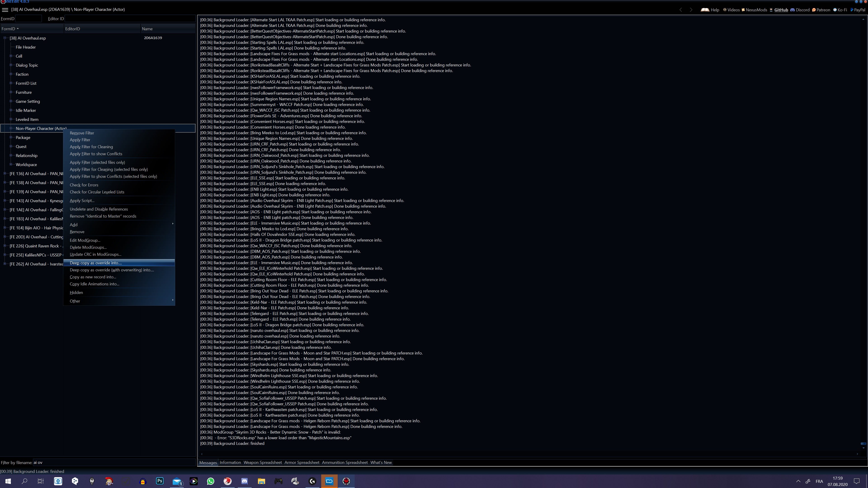Click the forward navigation arrow

click(x=691, y=10)
